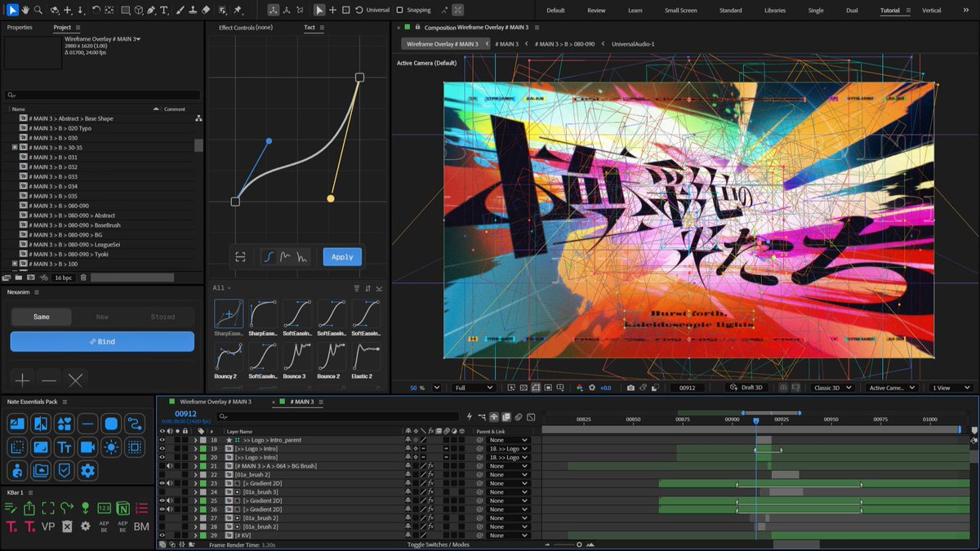The width and height of the screenshot is (980, 551).
Task: Select the Hand tool in the toolbar
Action: click(24, 11)
